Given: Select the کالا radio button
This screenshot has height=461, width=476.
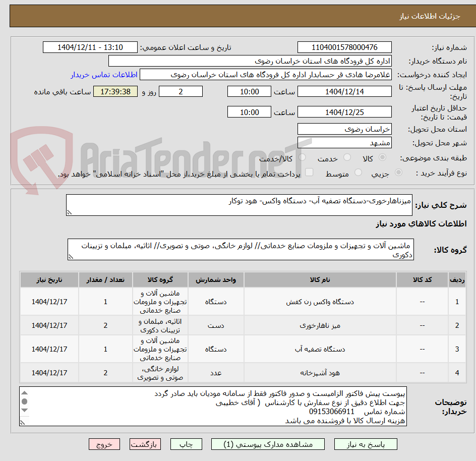Looking at the screenshot, I should [x=383, y=157].
